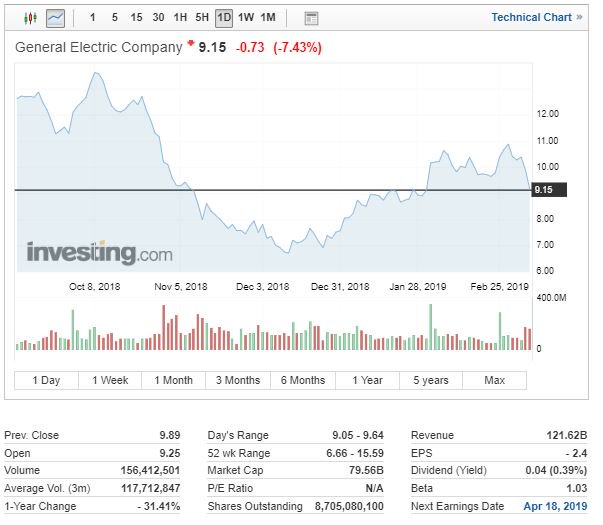This screenshot has width=603, height=525.
Task: Select the Nov 5, 2018 axis label
Action: (x=181, y=287)
